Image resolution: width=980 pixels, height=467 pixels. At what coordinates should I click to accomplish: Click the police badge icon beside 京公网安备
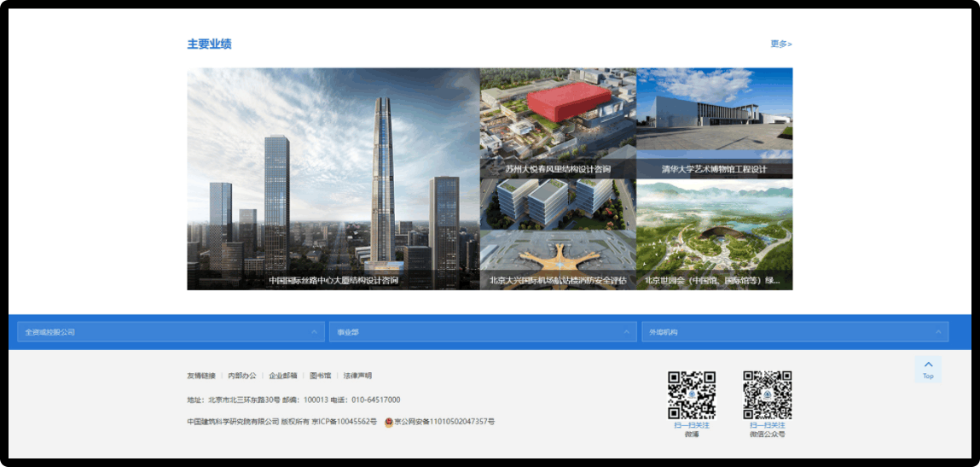pos(389,422)
